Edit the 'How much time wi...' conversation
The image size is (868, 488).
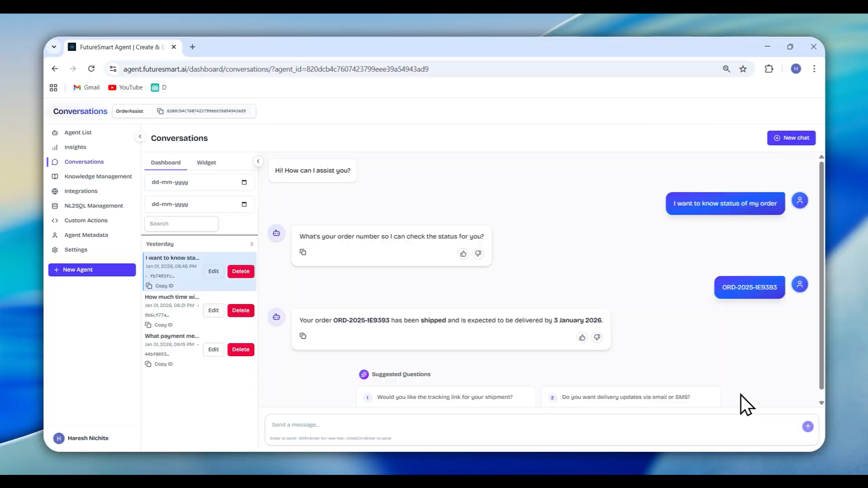coord(213,310)
